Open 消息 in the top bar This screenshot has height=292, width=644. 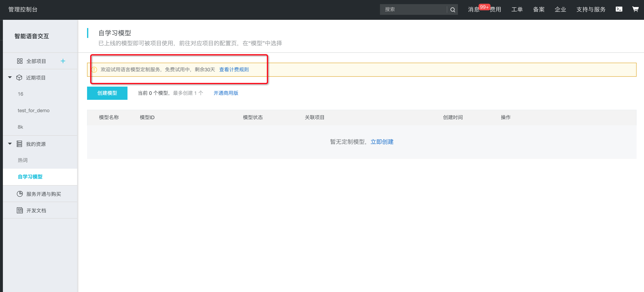click(473, 9)
